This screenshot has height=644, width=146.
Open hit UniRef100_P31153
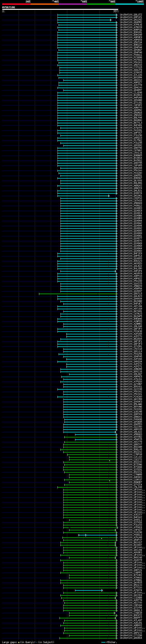(x=131, y=525)
